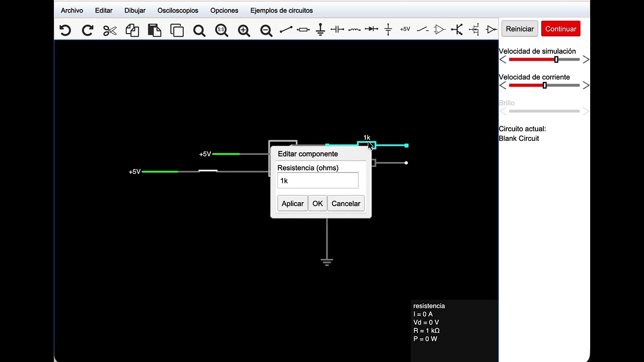Screen dimensions: 644x362
Task: Click the redo arrow icon
Action: pos(88,30)
